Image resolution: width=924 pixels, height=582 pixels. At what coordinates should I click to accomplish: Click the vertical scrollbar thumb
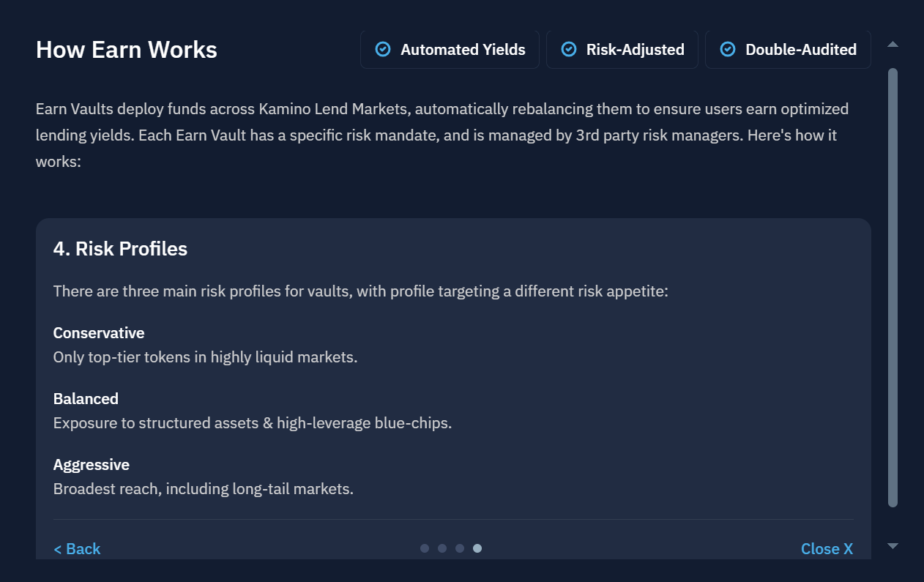coord(893,288)
